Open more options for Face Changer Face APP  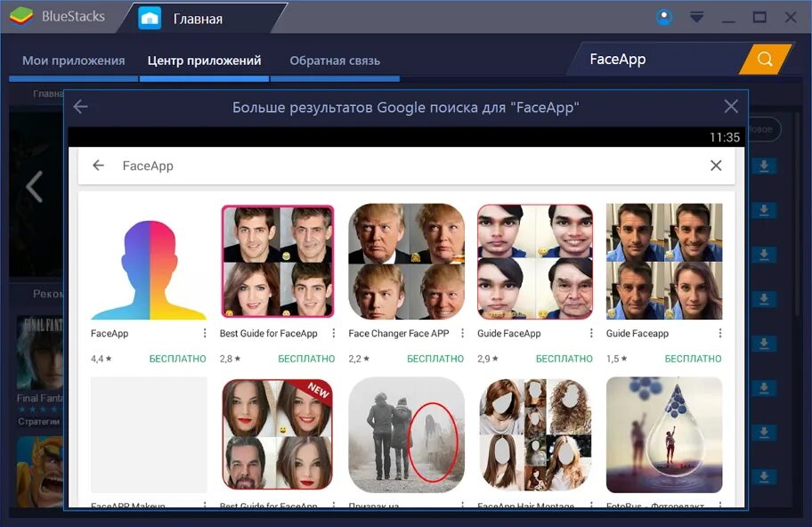pos(462,334)
